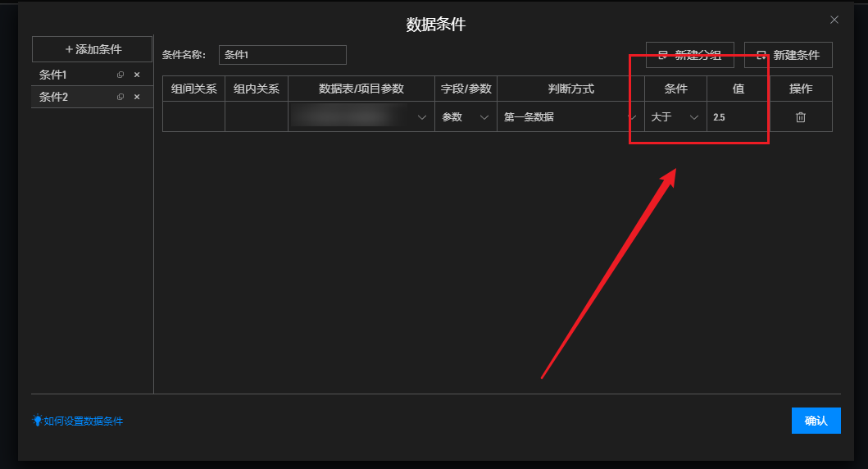
Task: Open the 如何设置数据条件 help link
Action: pos(84,421)
